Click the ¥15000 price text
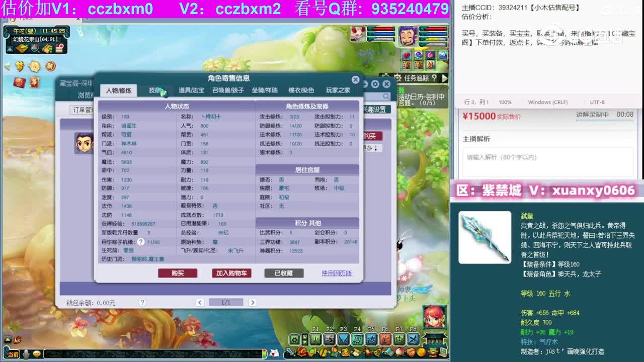Image resolution: width=644 pixels, height=362 pixels. (479, 116)
